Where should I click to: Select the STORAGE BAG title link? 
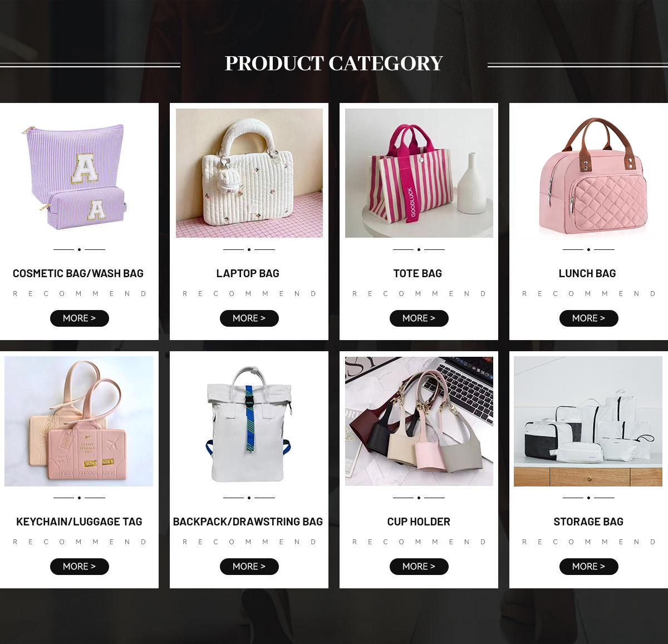[588, 522]
